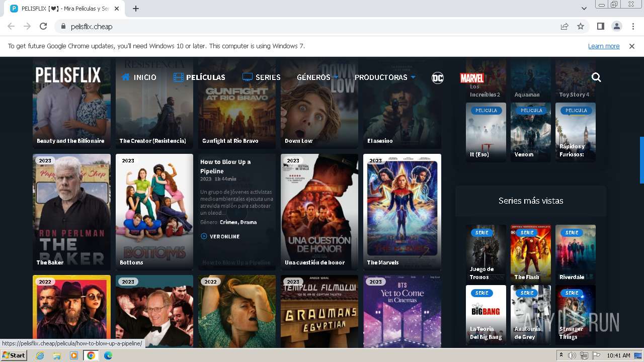
Task: Open the Down Low movie poster
Action: coord(319,103)
